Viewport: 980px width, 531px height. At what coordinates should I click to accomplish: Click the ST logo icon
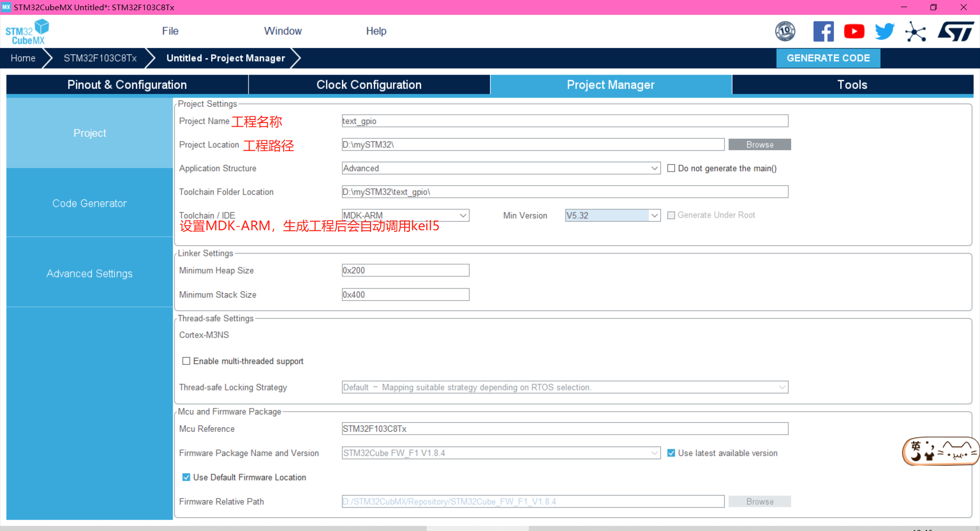click(x=955, y=31)
